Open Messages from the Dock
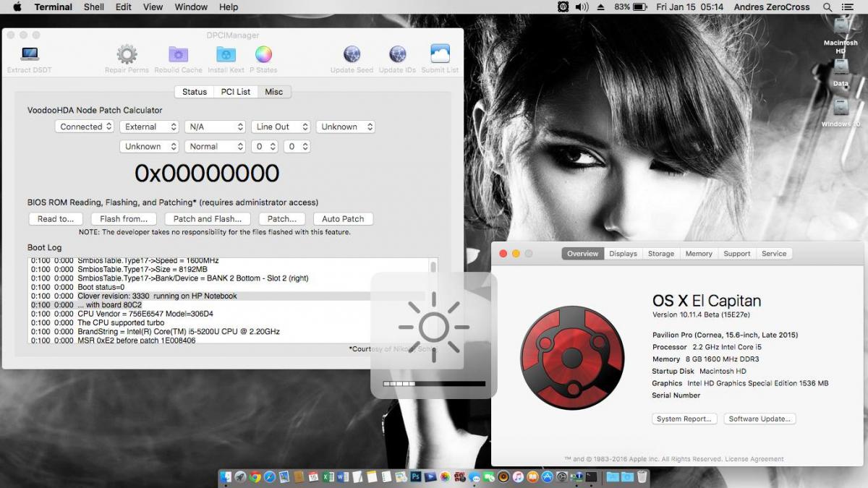 pos(475,477)
